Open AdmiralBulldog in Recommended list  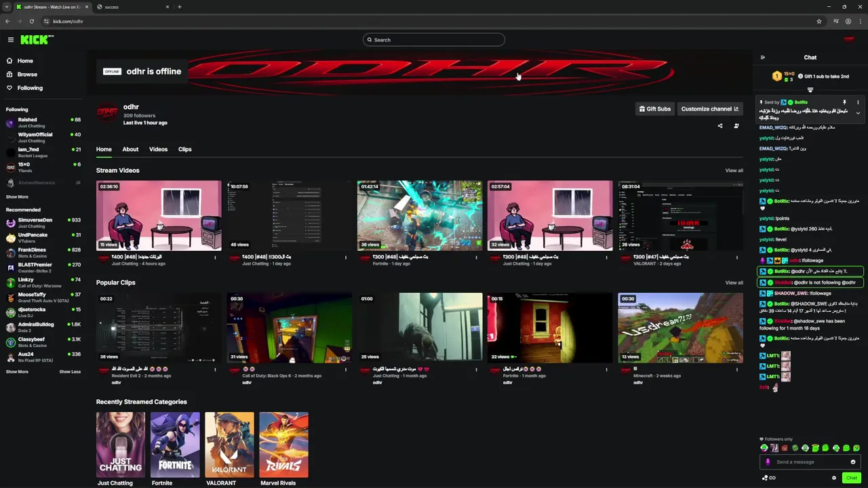(x=43, y=327)
